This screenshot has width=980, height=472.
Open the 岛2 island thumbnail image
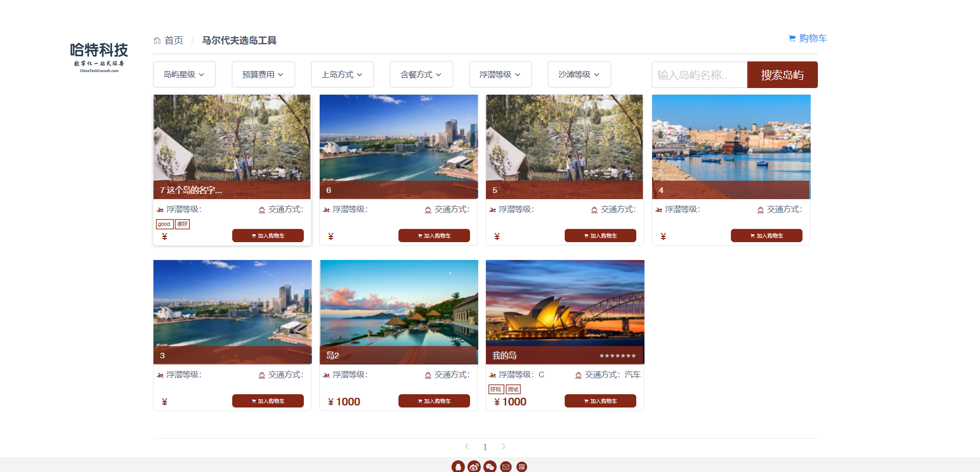399,312
